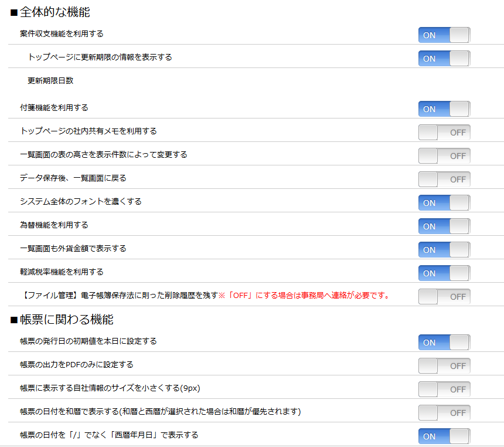Disable the 為替機能を利用する switch
The image size is (504, 447).
tap(444, 226)
